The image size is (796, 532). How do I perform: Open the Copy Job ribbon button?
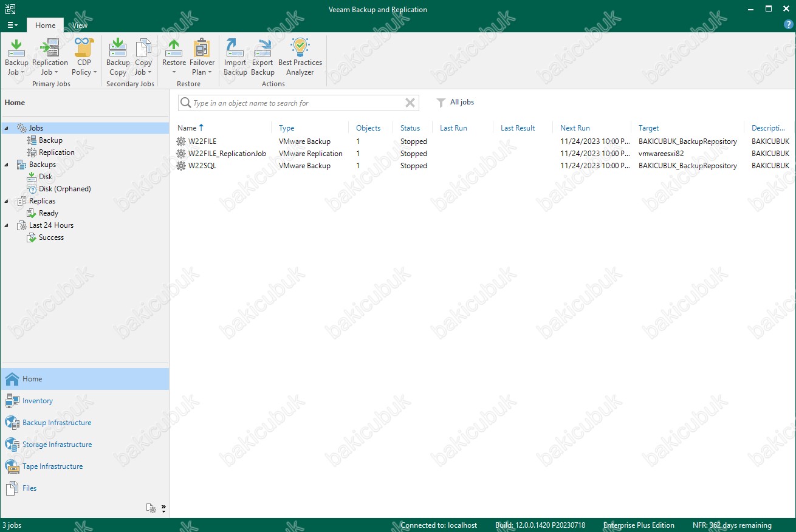(143, 56)
